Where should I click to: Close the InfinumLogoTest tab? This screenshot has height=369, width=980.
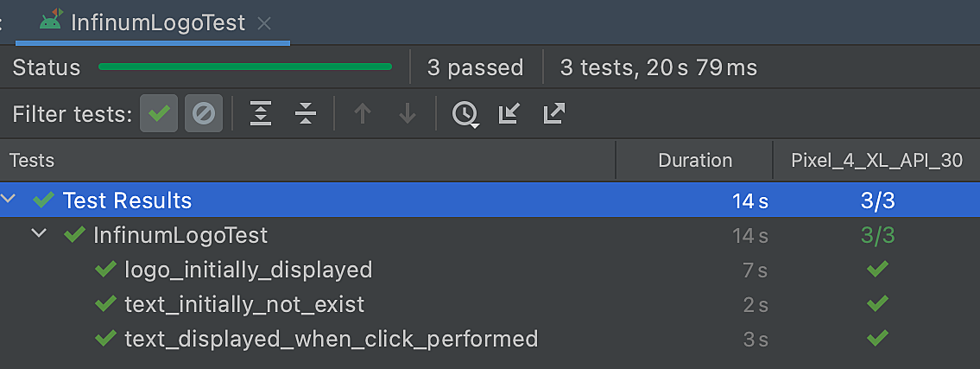pyautogui.click(x=265, y=23)
